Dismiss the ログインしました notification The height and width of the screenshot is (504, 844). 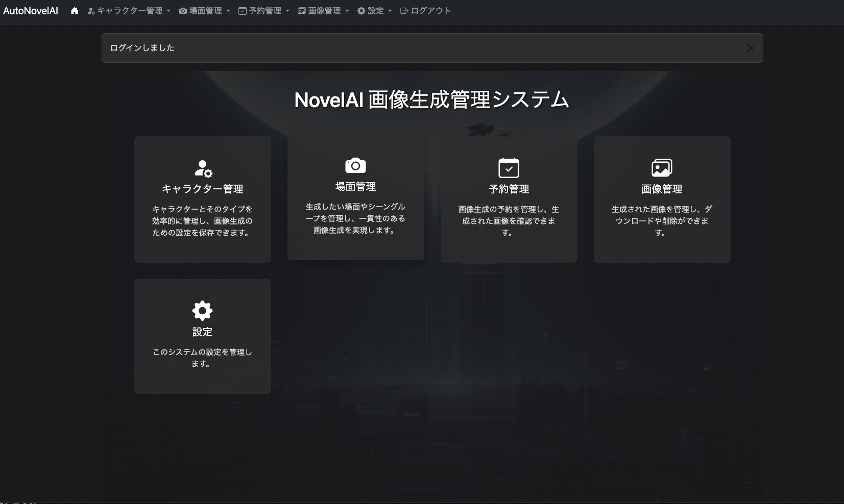tap(750, 47)
